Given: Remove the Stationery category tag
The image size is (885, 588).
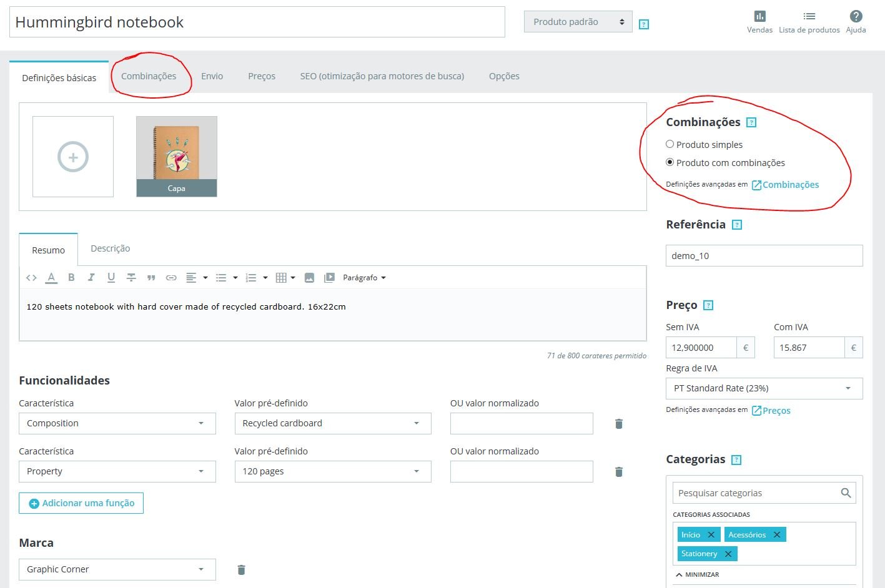Looking at the screenshot, I should click(728, 554).
